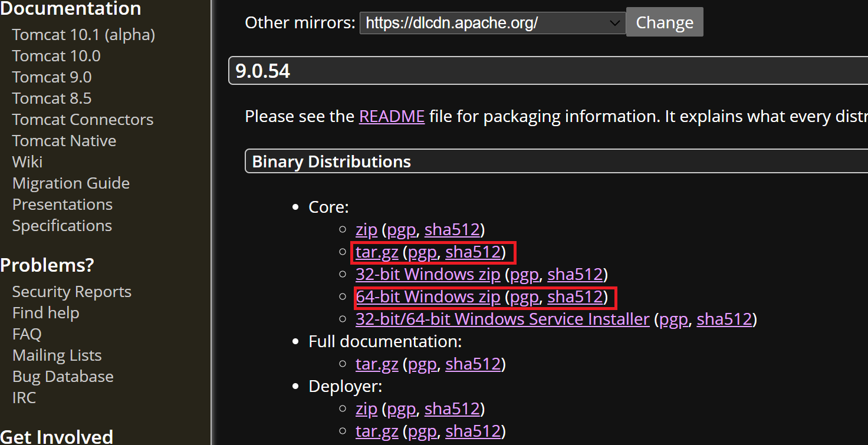This screenshot has width=868, height=445.
Task: Click the Core: list label
Action: click(329, 207)
